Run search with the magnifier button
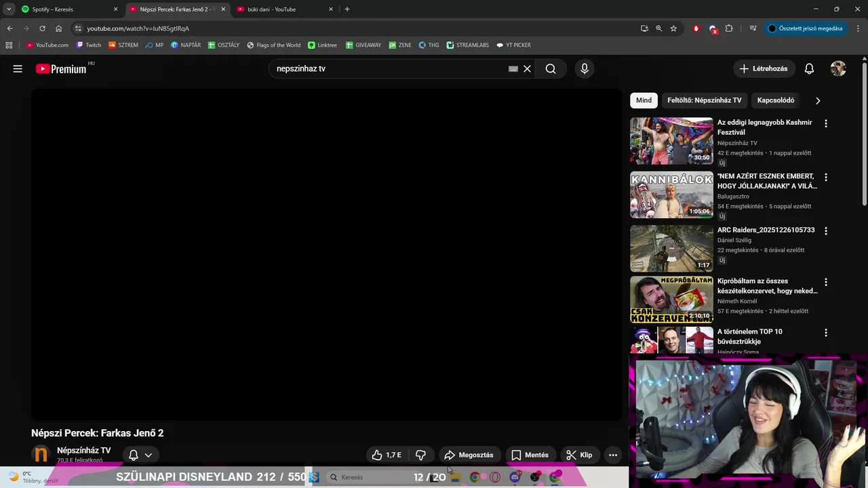This screenshot has height=488, width=868. pyautogui.click(x=551, y=68)
